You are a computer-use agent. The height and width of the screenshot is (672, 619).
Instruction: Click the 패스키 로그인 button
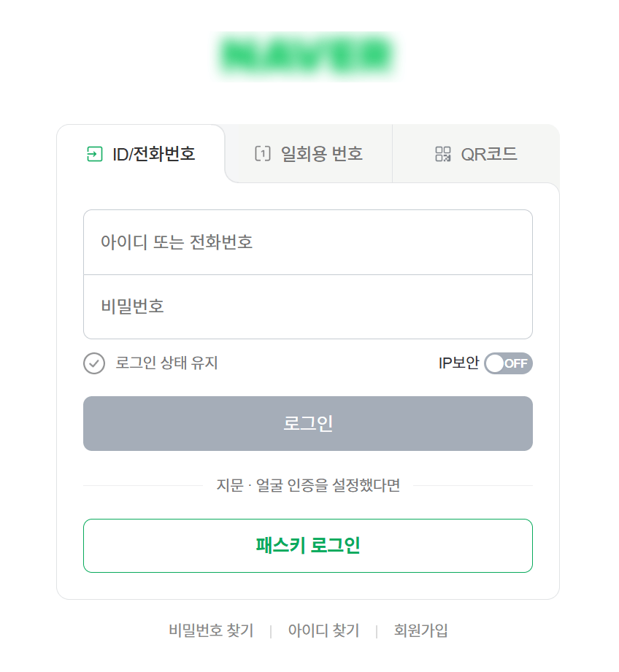[307, 546]
